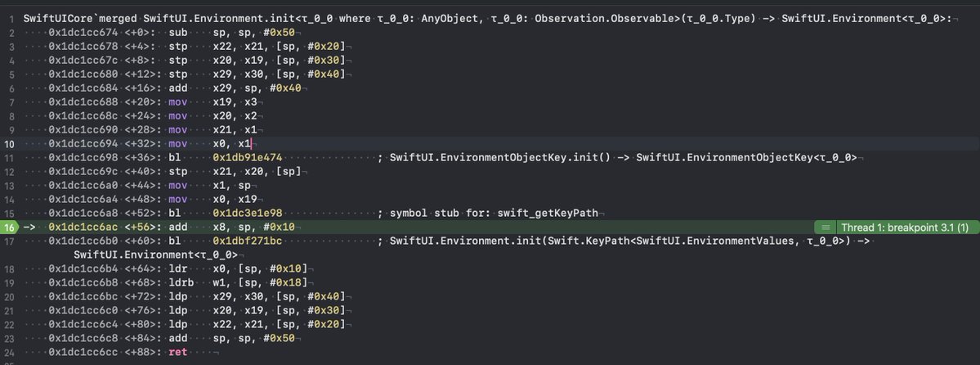Click operands 'x21, x1'

[235, 129]
